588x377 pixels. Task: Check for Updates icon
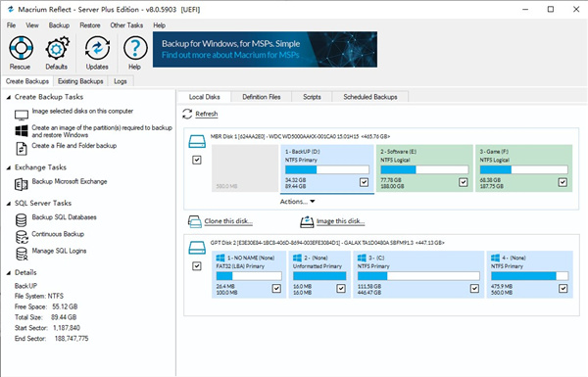click(97, 48)
